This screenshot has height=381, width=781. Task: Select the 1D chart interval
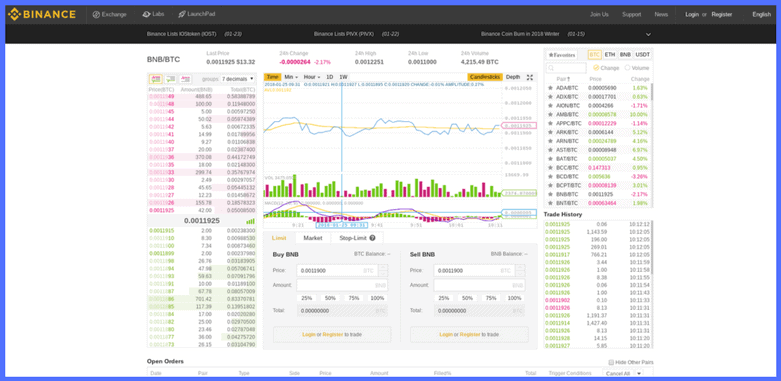(330, 77)
